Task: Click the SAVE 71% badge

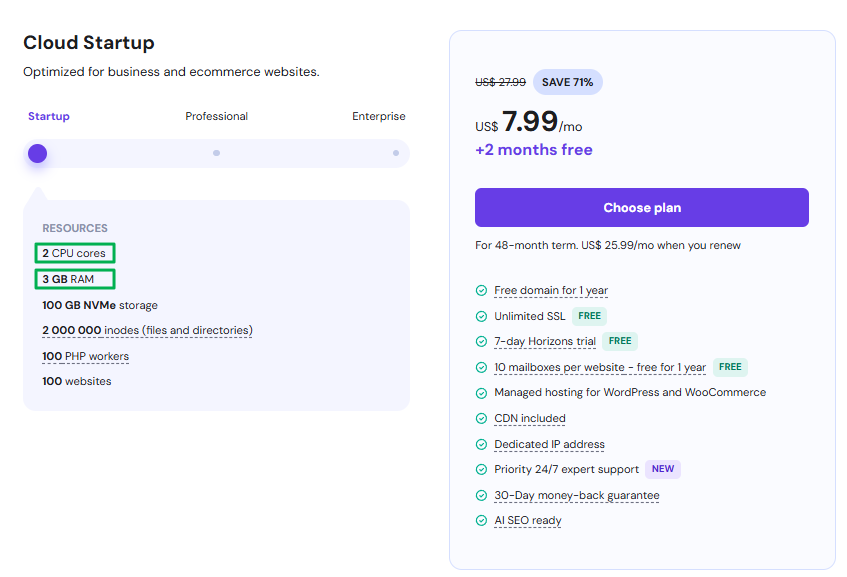Action: 568,82
